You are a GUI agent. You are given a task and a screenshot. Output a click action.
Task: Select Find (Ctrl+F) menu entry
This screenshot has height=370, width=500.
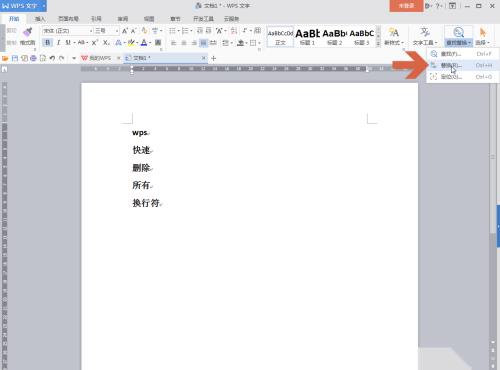coord(463,54)
